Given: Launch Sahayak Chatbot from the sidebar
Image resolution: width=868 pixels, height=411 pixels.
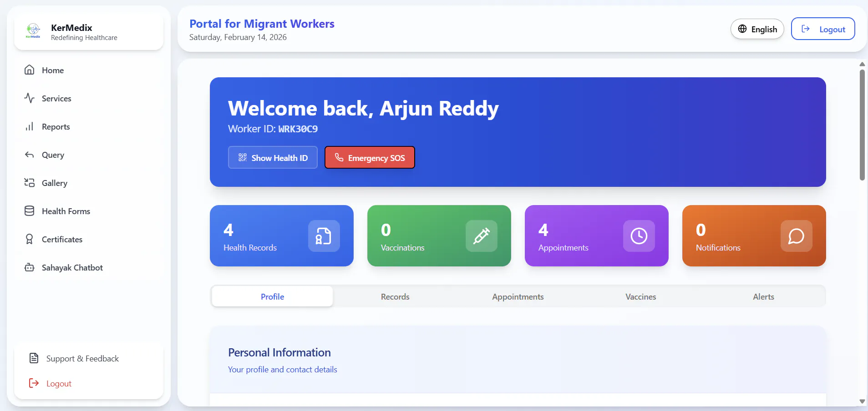Looking at the screenshot, I should (x=89, y=267).
